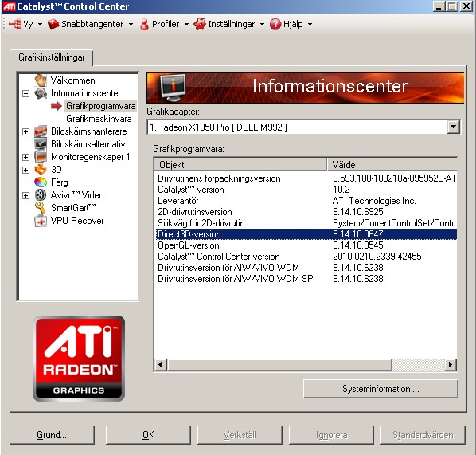Click the Snabbtangenter hotkey icon
Viewport: 476px width, 455px height.
click(53, 24)
